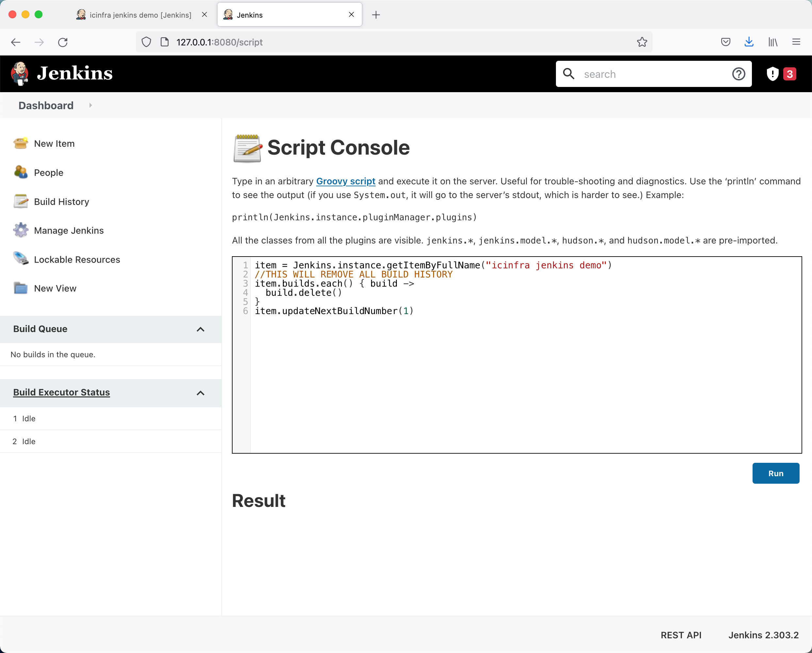Viewport: 812px width, 653px height.
Task: Collapse the Build Executor Status panel
Action: (200, 393)
